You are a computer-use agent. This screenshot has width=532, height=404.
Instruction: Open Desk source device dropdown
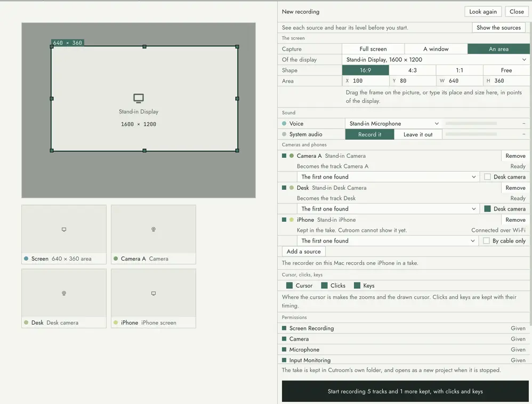click(x=388, y=208)
